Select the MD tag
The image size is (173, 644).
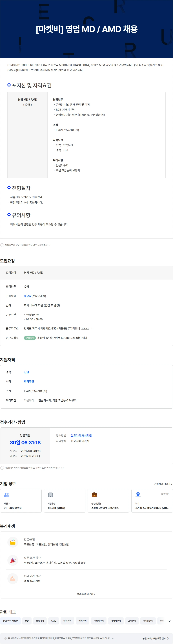[x=27, y=621]
